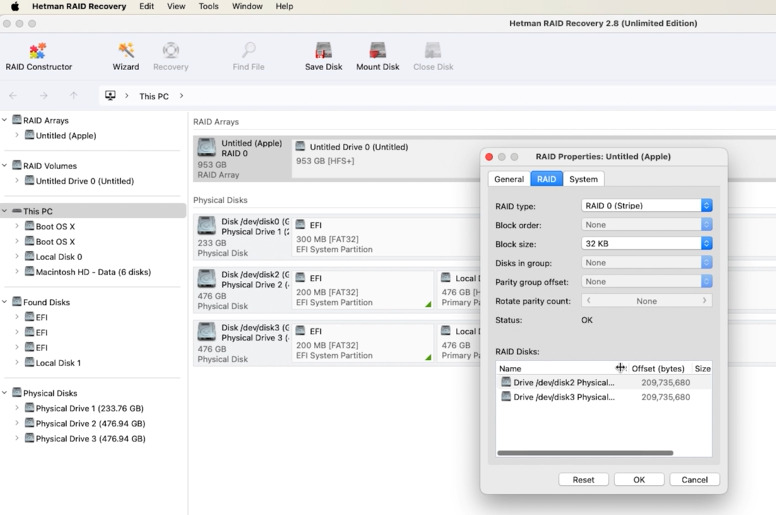Click the computer icon in the path bar
Viewport: 776px width, 515px height.
click(110, 95)
